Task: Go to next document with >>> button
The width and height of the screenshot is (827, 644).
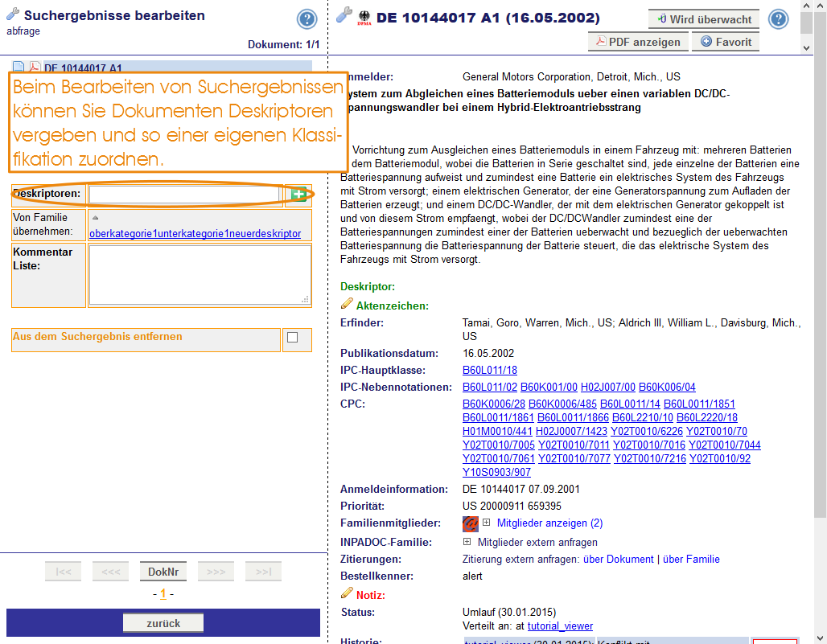Action: [216, 572]
